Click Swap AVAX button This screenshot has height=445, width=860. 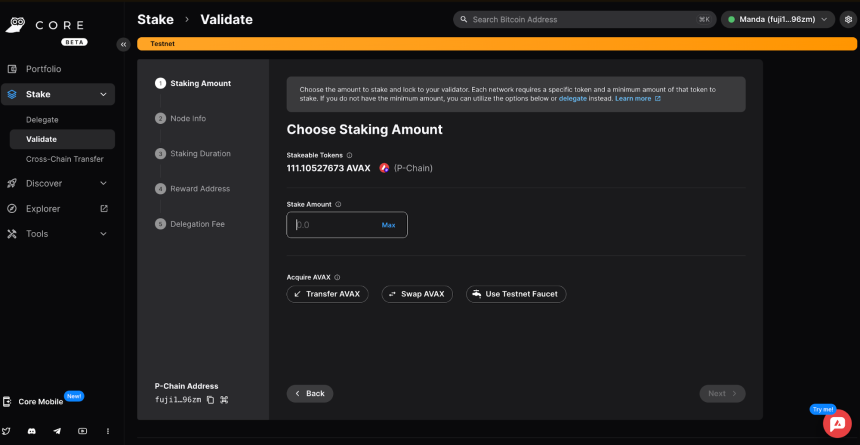tap(417, 294)
